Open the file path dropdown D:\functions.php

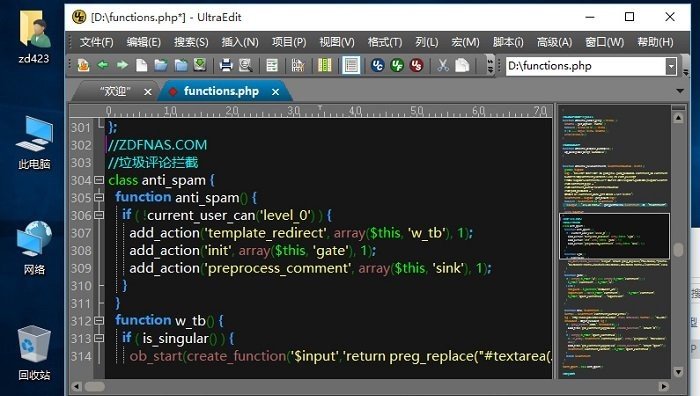click(671, 66)
